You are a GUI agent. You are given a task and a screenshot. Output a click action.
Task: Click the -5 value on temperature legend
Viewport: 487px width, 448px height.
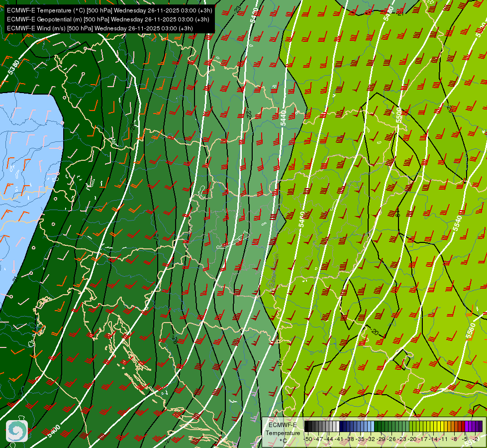coord(465,439)
